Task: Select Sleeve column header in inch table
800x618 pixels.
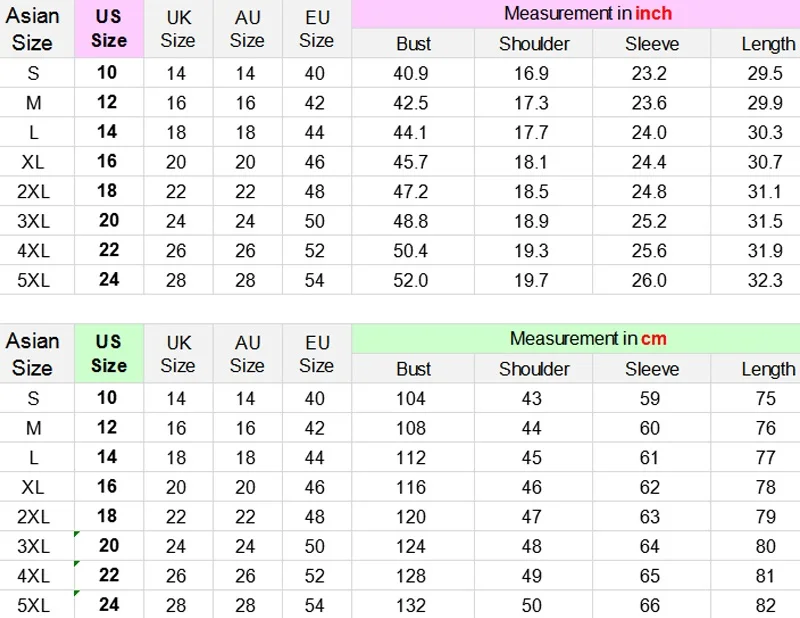Action: 652,44
